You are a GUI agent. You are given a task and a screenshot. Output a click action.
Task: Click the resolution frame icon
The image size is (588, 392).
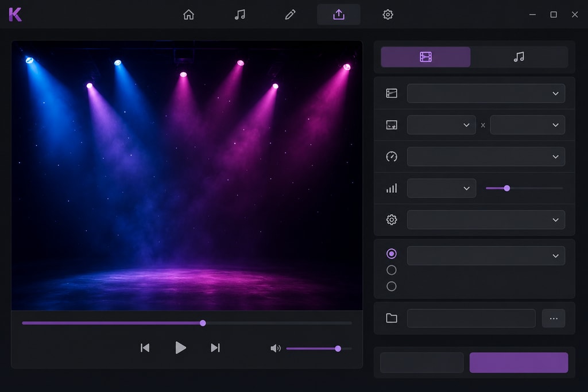[x=392, y=125]
